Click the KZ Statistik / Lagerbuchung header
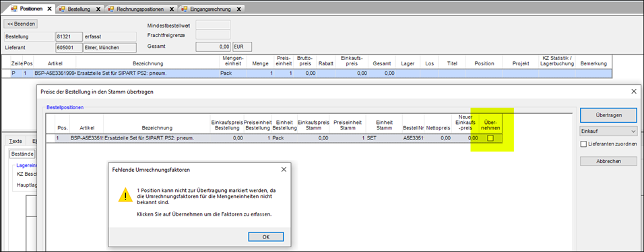644x252 pixels. [556, 61]
